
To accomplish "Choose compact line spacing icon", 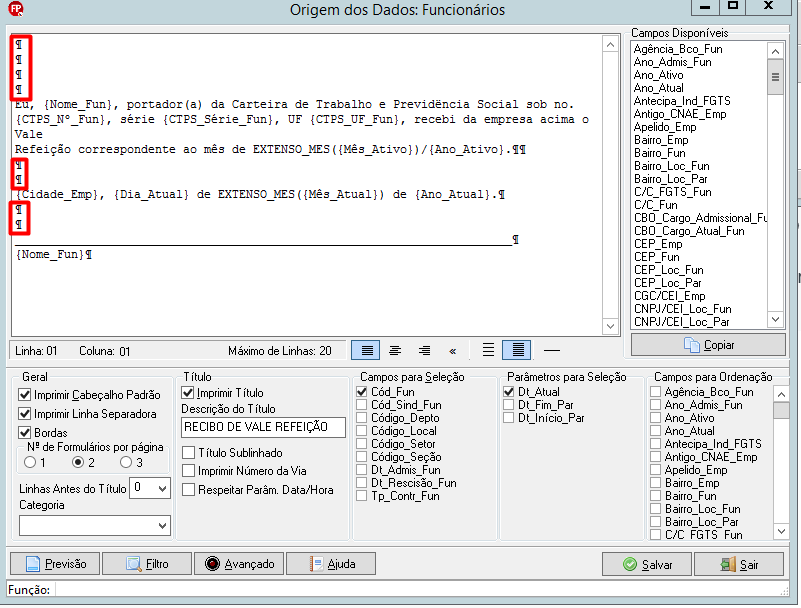I will [517, 350].
